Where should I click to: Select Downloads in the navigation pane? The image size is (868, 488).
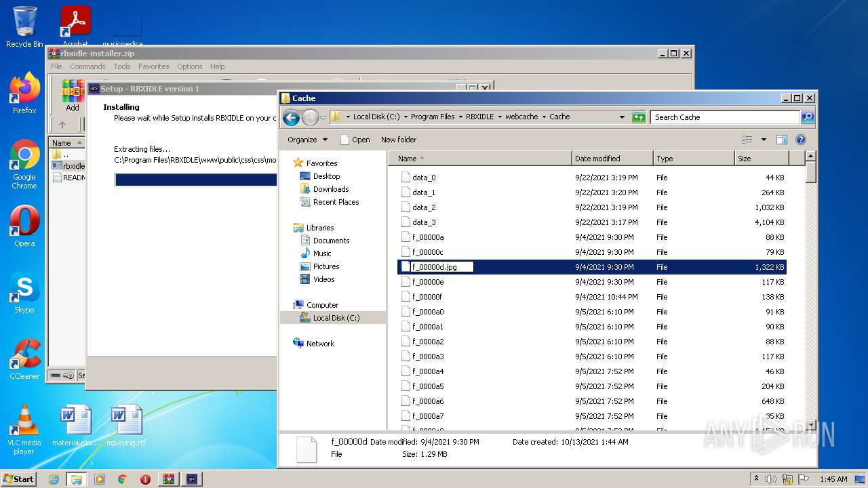pos(331,189)
